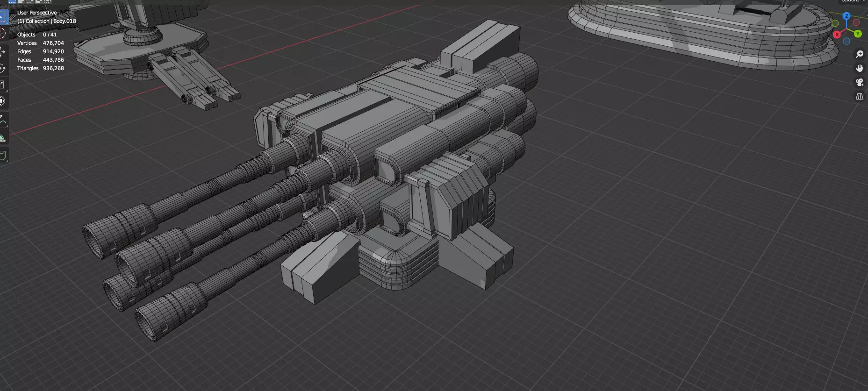Open the Options dropdown
Image resolution: width=868 pixels, height=391 pixels.
tap(853, 1)
